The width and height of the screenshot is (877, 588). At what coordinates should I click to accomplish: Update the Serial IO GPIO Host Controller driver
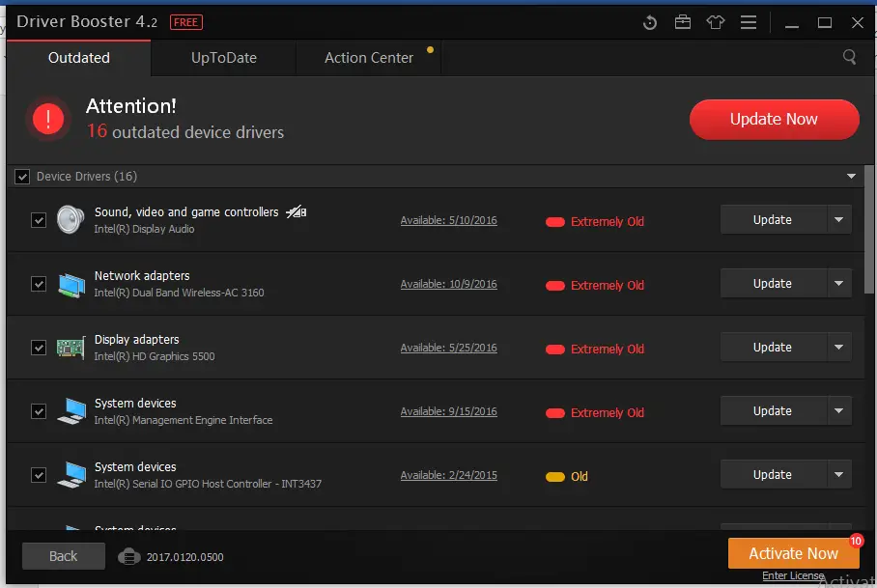(773, 474)
